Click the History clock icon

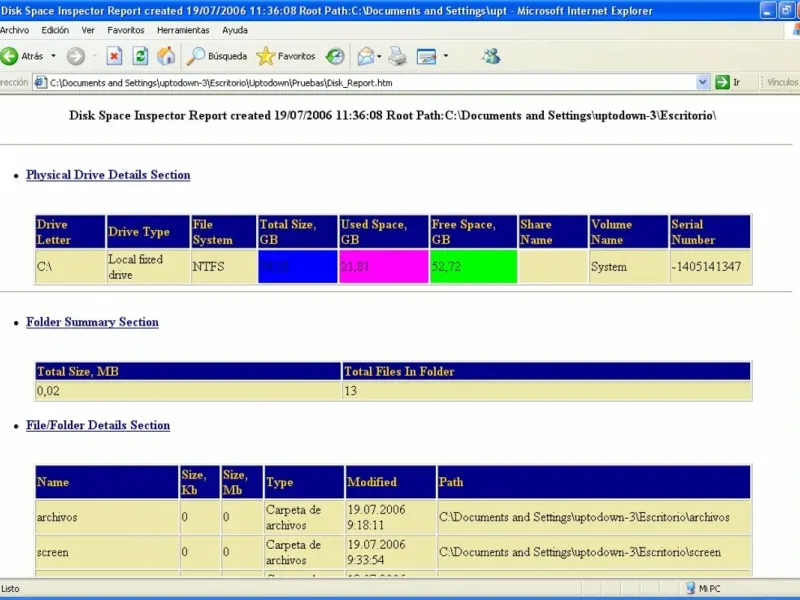point(335,56)
